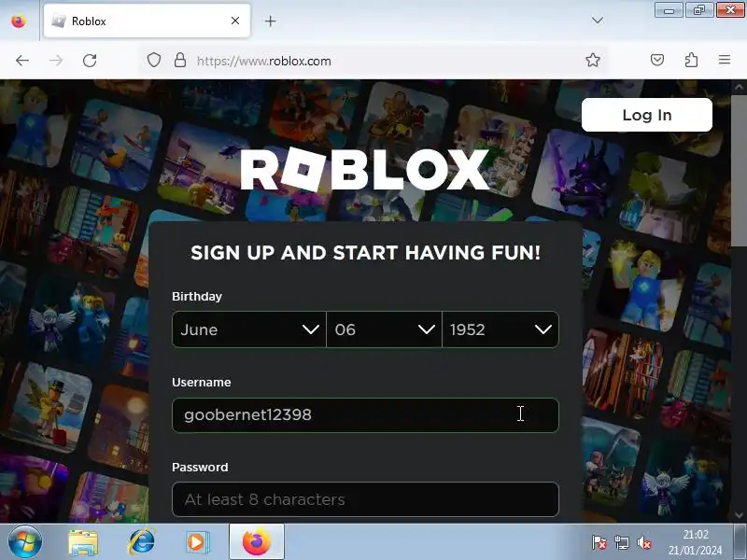The width and height of the screenshot is (747, 560).
Task: Click the Firefox taskbar button
Action: tap(256, 541)
